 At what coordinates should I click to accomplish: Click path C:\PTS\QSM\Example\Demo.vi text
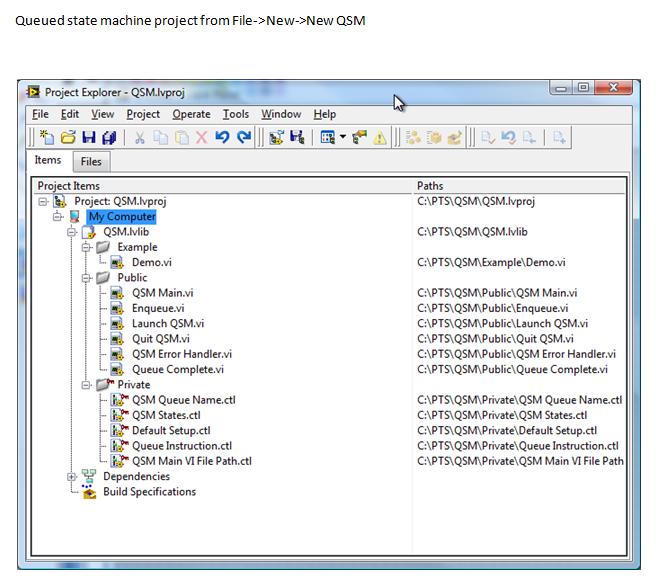click(x=491, y=263)
